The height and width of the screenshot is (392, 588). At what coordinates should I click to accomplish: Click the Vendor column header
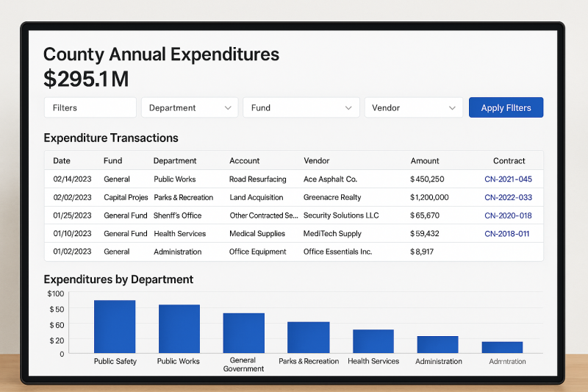(316, 160)
